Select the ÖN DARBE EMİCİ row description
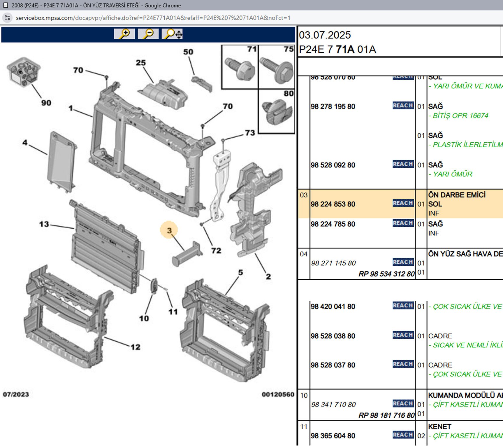The image size is (503, 448). point(457,195)
